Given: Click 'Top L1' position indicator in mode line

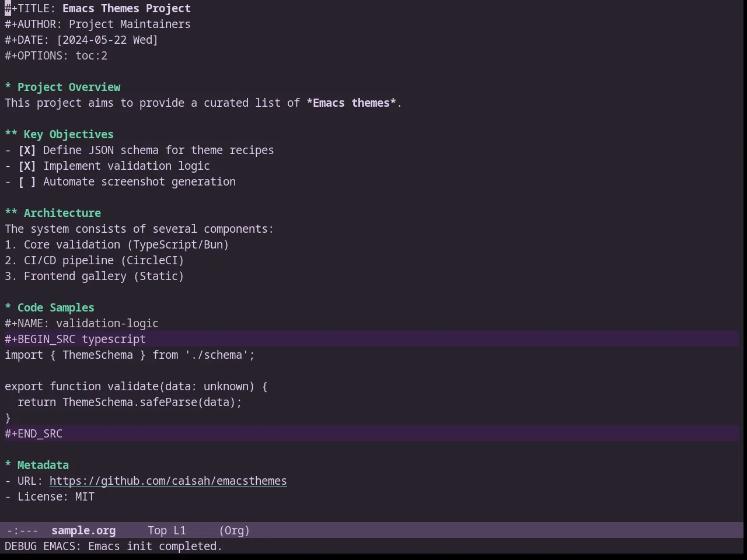Looking at the screenshot, I should 167,530.
